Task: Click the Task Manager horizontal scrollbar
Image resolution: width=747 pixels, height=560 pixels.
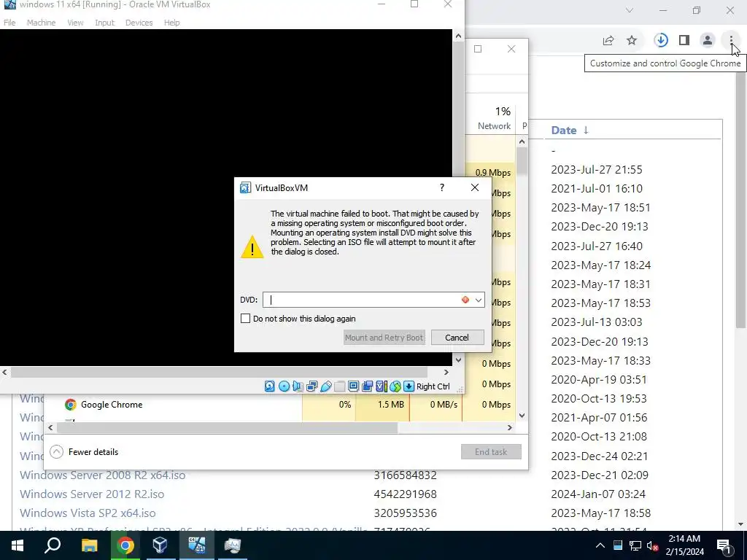Action: (x=228, y=427)
